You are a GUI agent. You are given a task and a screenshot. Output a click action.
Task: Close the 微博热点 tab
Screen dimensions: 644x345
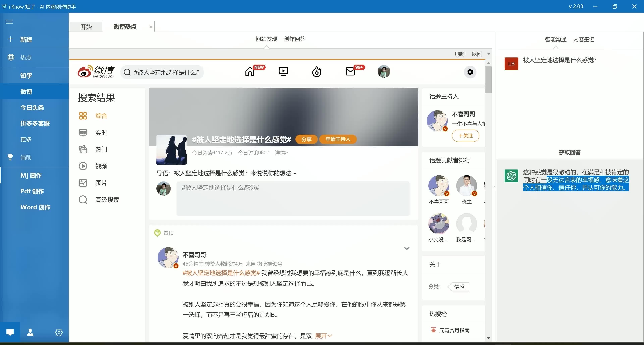coord(151,27)
